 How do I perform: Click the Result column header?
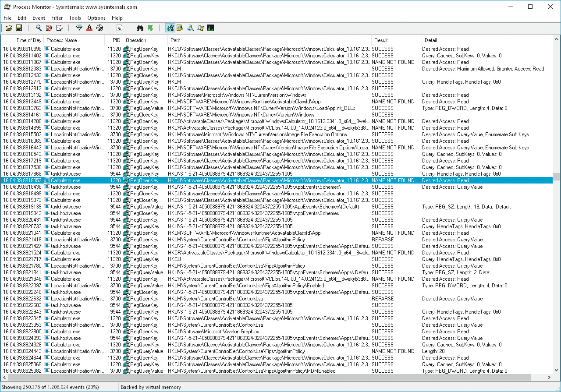(x=381, y=40)
